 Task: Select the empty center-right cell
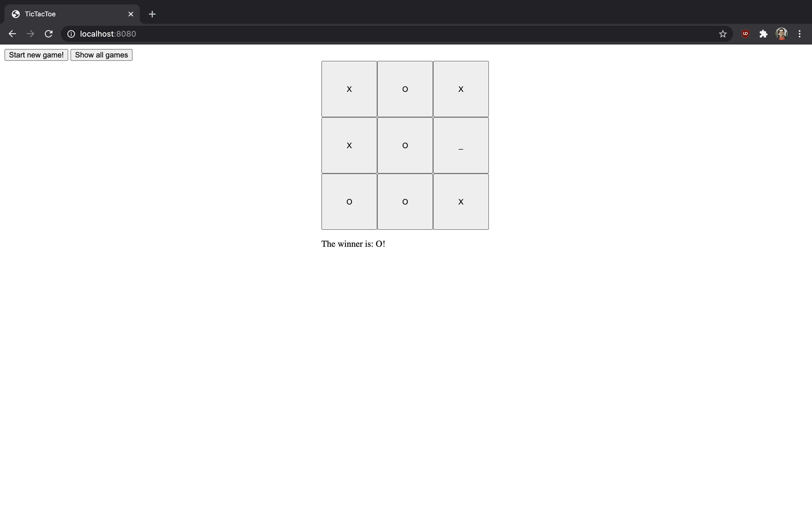[x=461, y=145]
